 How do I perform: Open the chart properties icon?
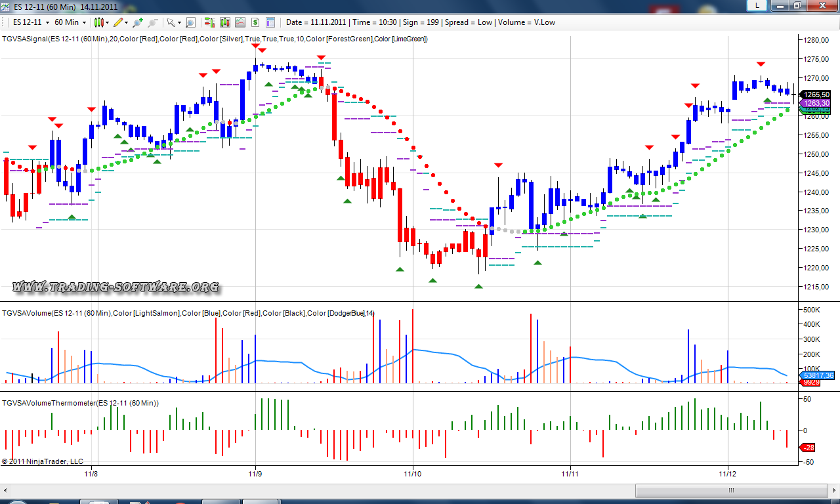pyautogui.click(x=272, y=22)
